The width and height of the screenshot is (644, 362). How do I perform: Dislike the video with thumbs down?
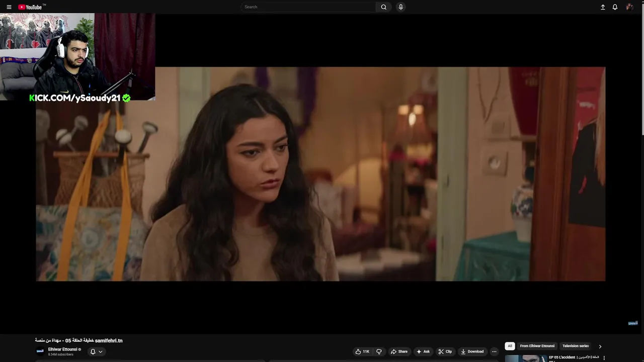coord(379,351)
